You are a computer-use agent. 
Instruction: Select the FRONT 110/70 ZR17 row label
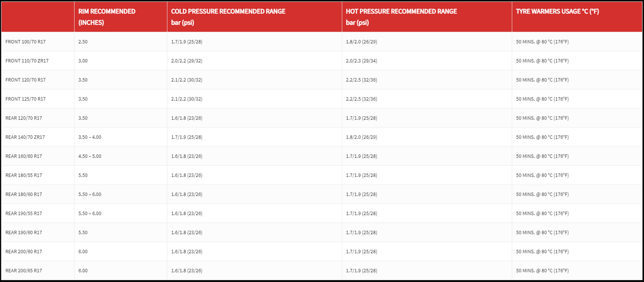[x=27, y=61]
